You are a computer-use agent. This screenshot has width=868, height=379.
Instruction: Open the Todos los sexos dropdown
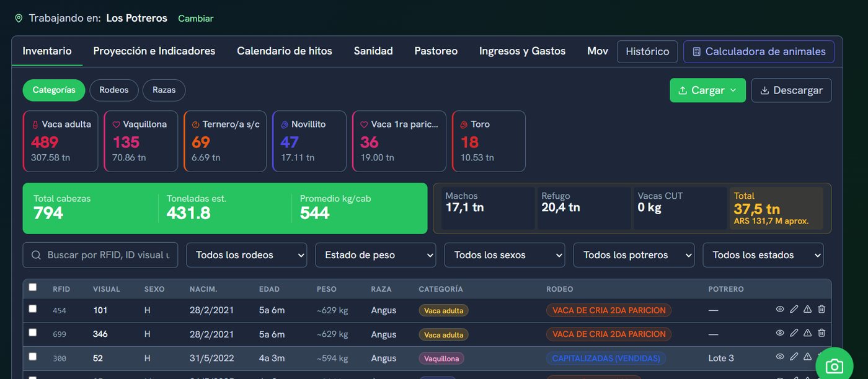[x=505, y=255]
